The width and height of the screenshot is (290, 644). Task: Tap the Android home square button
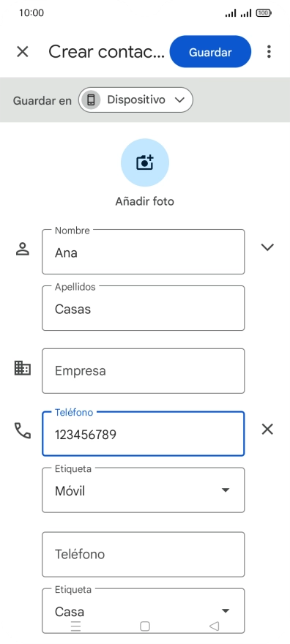point(145,626)
